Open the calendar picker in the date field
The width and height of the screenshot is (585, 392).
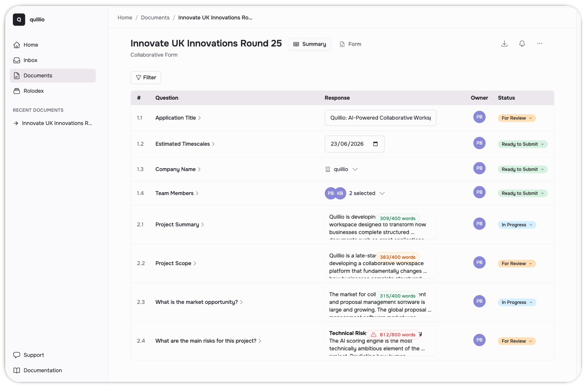tap(375, 144)
